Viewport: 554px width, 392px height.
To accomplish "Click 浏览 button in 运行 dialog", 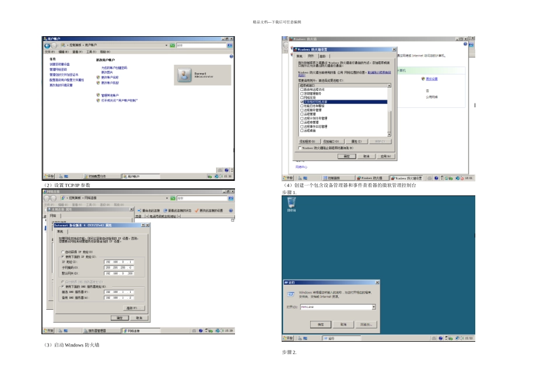I will tap(366, 324).
